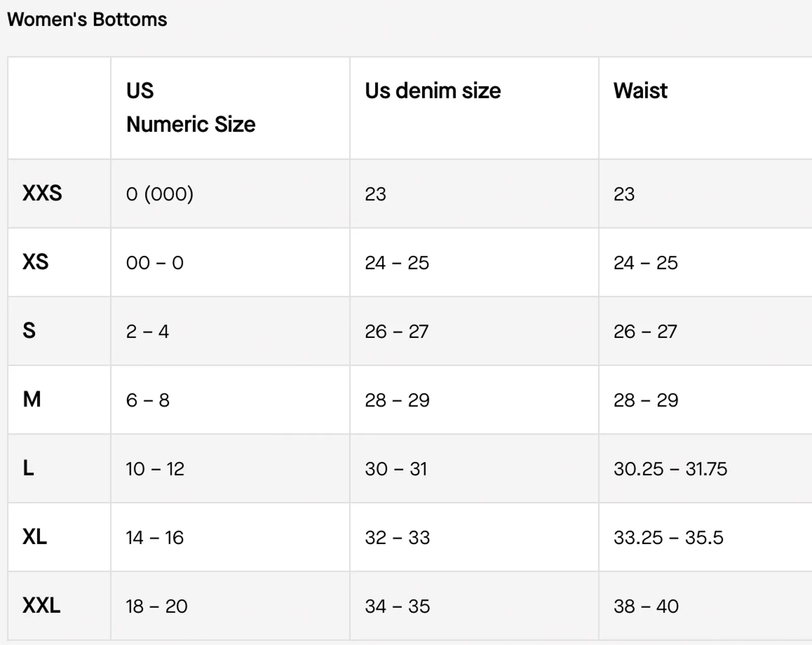Select the 00 – 0 numeric size cell
This screenshot has width=812, height=645.
pos(155,262)
